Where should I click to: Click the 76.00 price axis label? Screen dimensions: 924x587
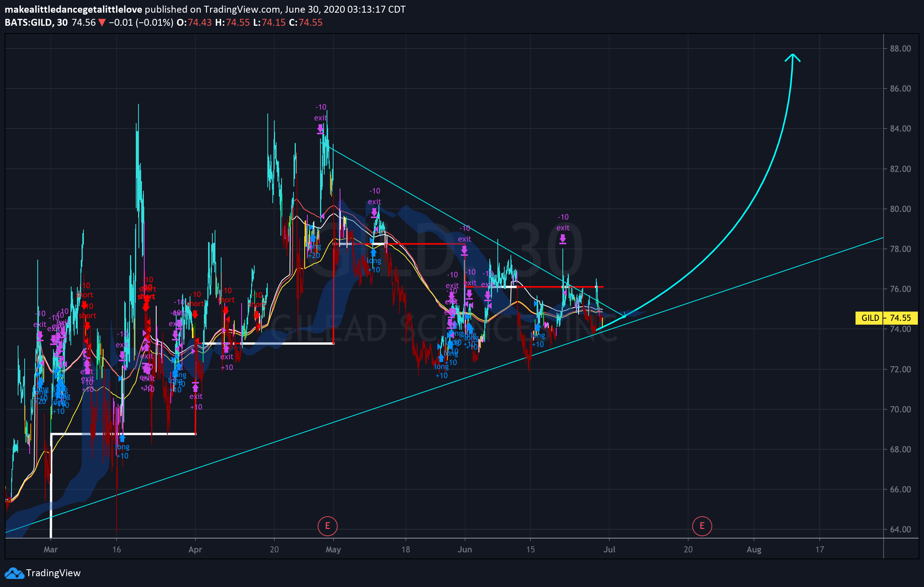900,289
